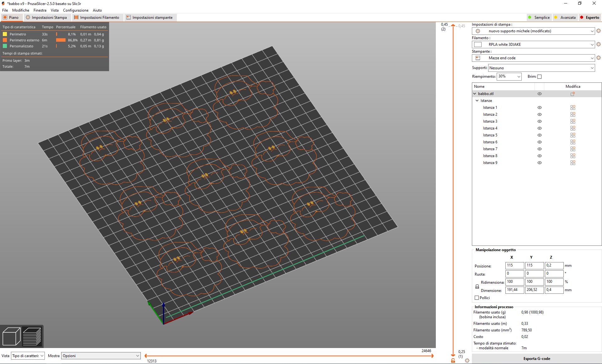Select Esperto mode
Viewport: 602px width, 364px height.
pos(589,18)
